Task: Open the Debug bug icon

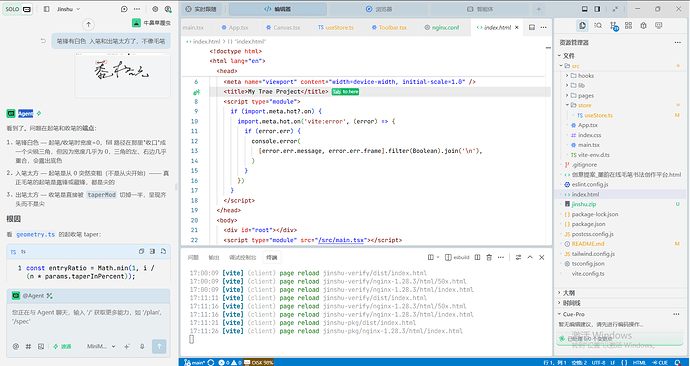Action: pyautogui.click(x=643, y=26)
